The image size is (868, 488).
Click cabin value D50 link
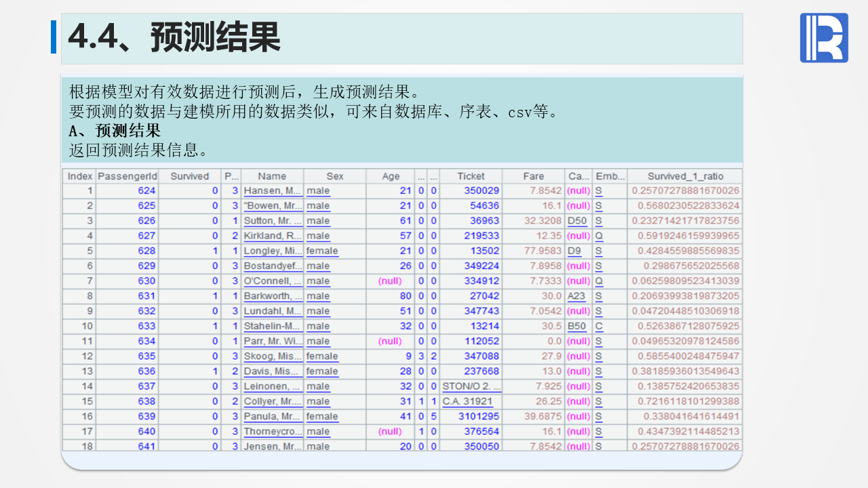(x=577, y=221)
